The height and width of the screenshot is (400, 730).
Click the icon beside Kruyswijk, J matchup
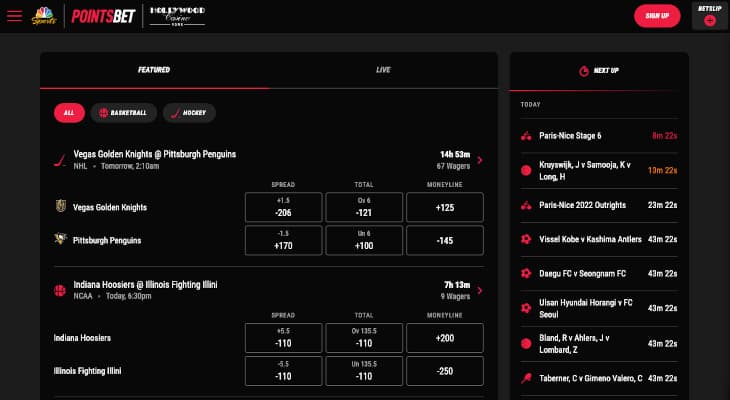pos(526,170)
